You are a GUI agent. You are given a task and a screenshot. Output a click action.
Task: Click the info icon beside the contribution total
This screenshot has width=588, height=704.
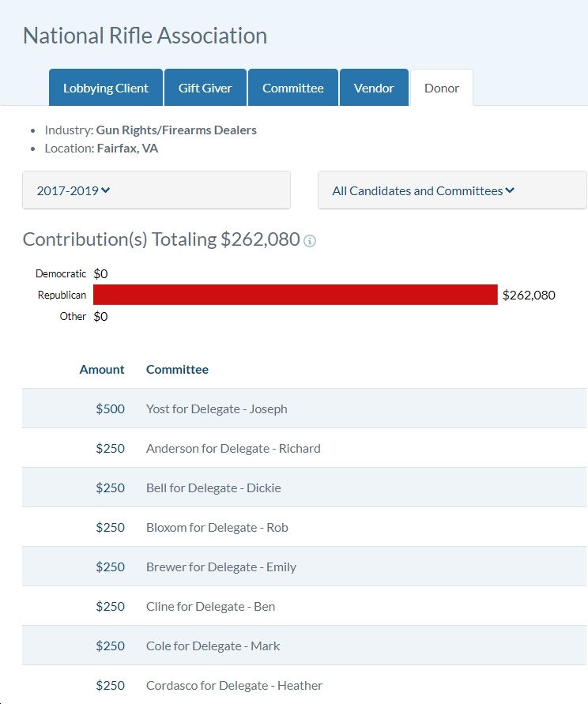(x=310, y=241)
